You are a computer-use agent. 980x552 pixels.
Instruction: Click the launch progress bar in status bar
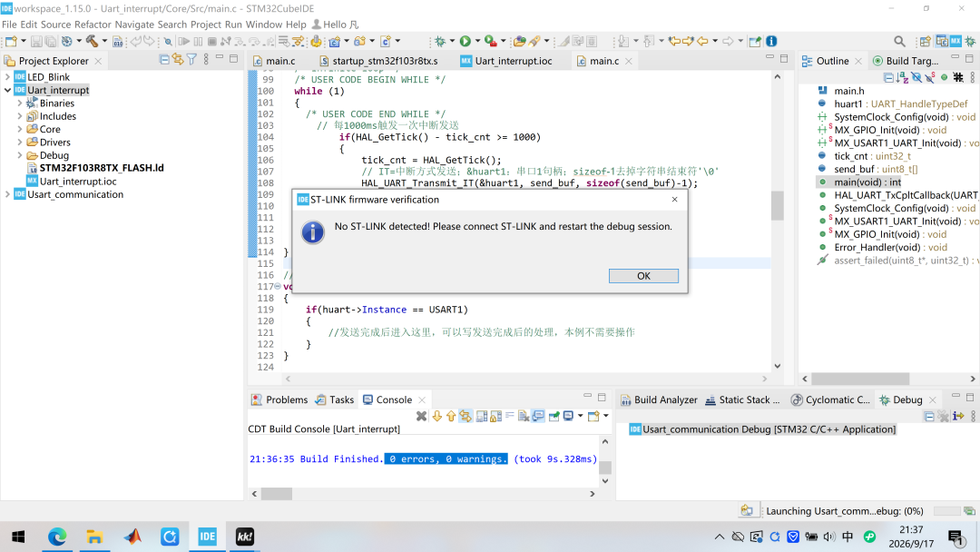(x=946, y=511)
